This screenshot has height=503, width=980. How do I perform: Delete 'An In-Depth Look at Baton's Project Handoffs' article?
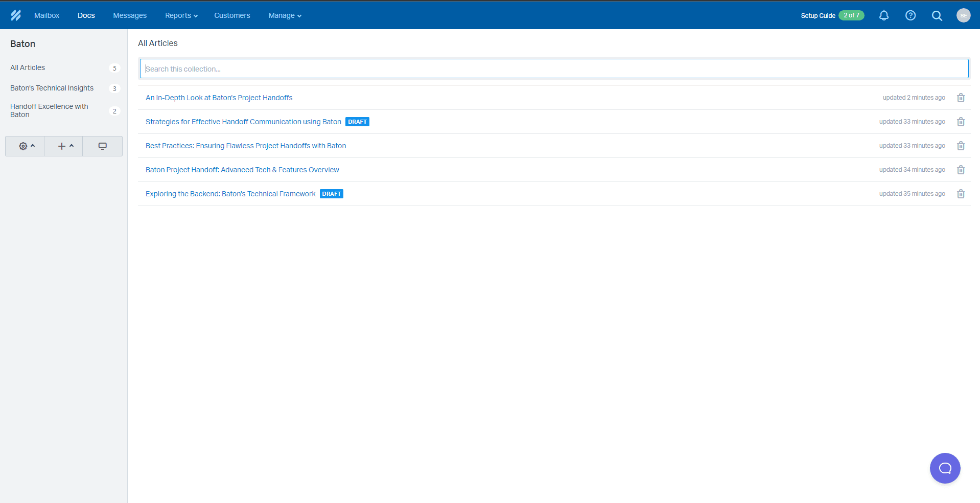pyautogui.click(x=961, y=98)
